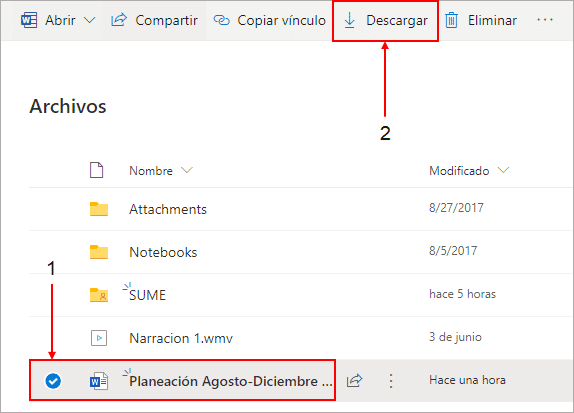Click the Copiar vínculo chain link icon
This screenshot has width=574, height=413.
pos(221,20)
